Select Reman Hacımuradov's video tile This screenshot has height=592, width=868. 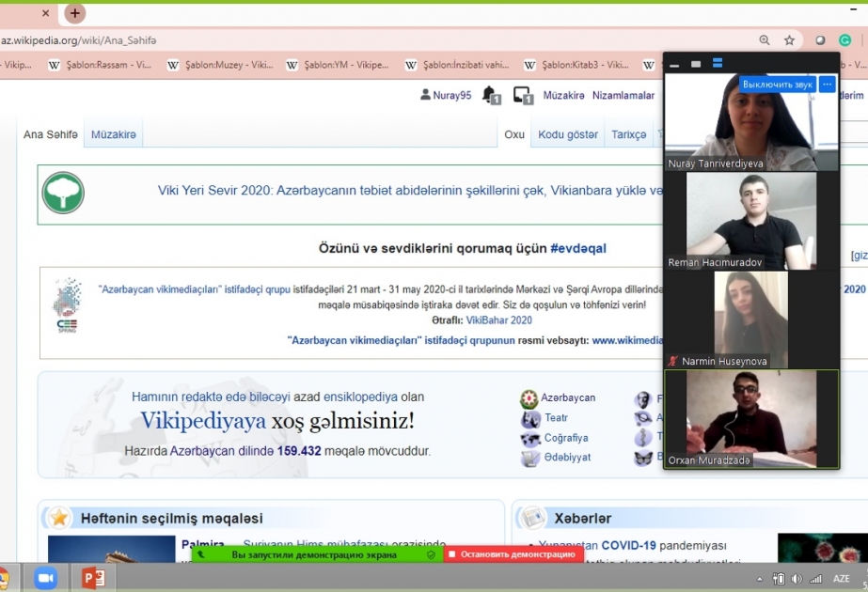click(x=750, y=222)
